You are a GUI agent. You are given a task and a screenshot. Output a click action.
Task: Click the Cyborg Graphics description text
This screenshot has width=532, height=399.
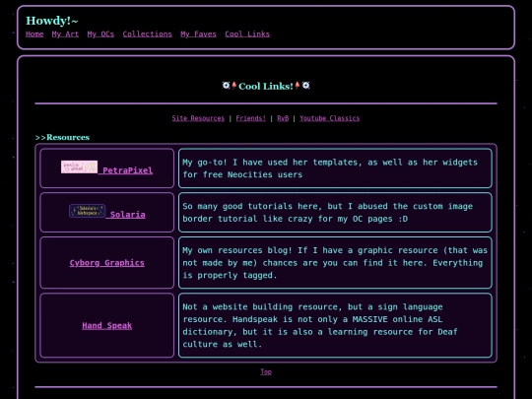pyautogui.click(x=335, y=263)
